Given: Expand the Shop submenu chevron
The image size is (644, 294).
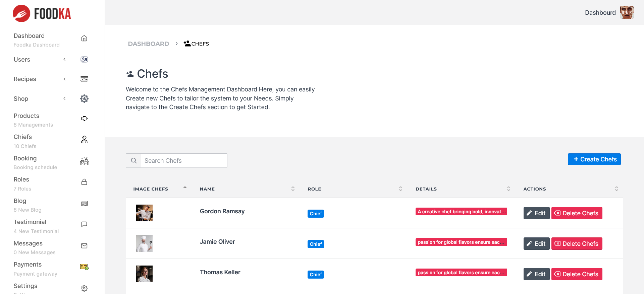Looking at the screenshot, I should click(x=64, y=98).
